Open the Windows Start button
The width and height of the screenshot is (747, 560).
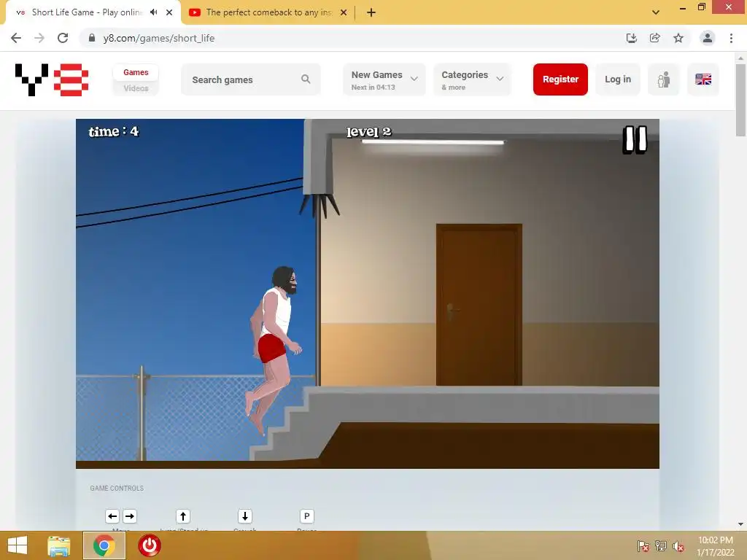18,545
